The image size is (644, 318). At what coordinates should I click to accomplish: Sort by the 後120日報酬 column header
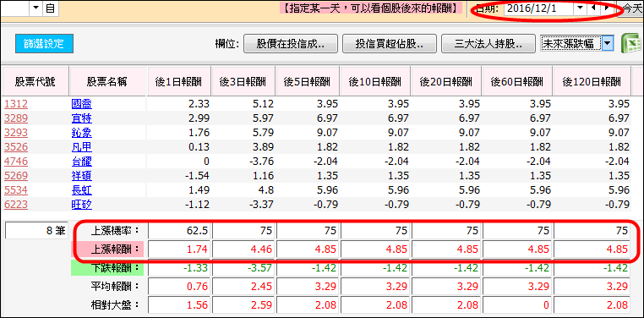coord(592,81)
